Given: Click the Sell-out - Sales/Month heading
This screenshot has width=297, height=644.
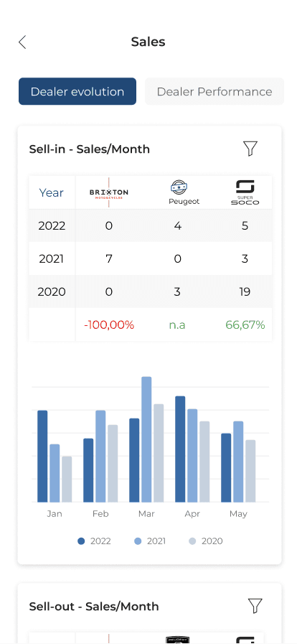Looking at the screenshot, I should pos(94,606).
